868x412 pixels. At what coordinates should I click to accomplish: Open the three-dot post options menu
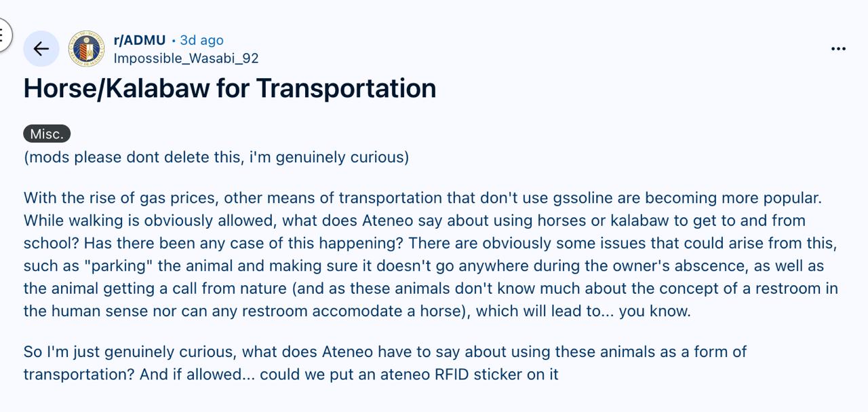[x=838, y=49]
